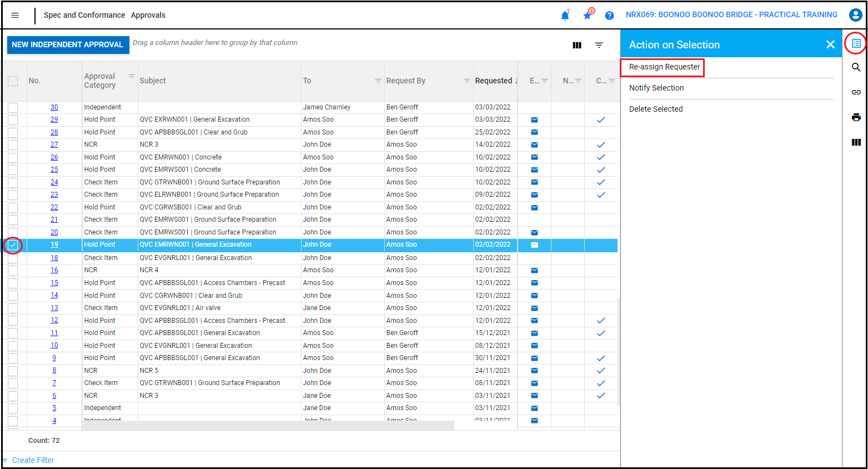
Task: Close the Action on Selection panel
Action: point(830,44)
